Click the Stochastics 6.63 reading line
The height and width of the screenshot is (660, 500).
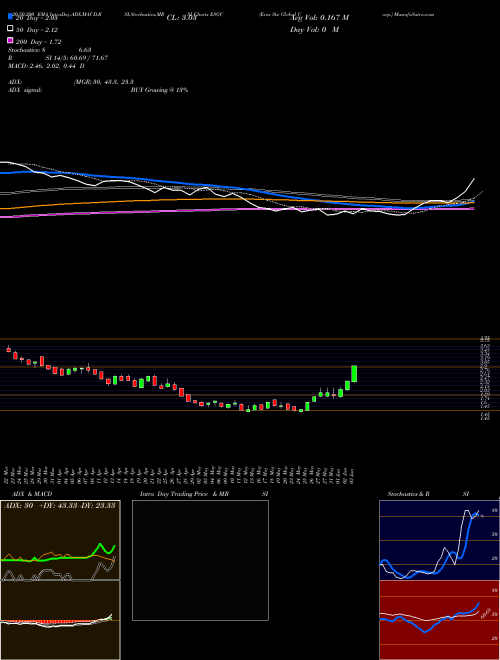[50, 50]
